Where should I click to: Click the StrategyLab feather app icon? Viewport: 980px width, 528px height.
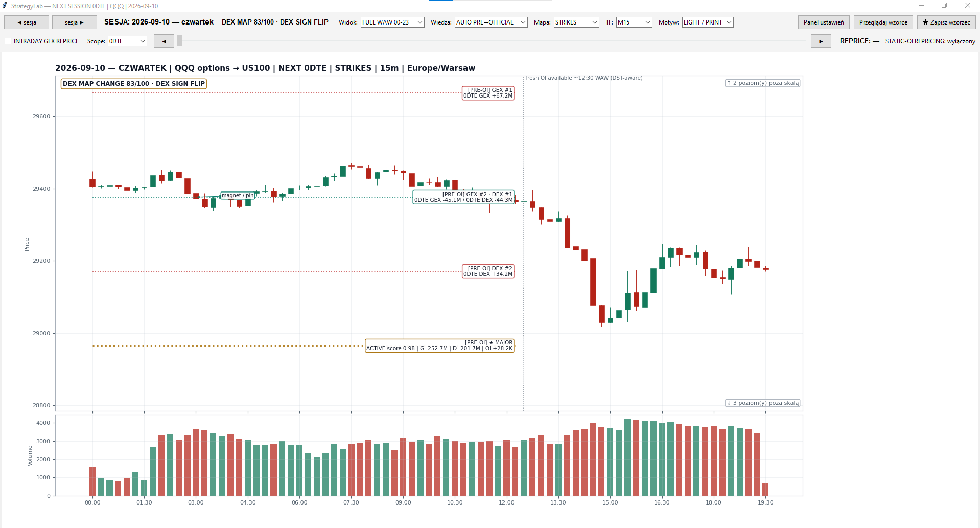click(x=5, y=6)
